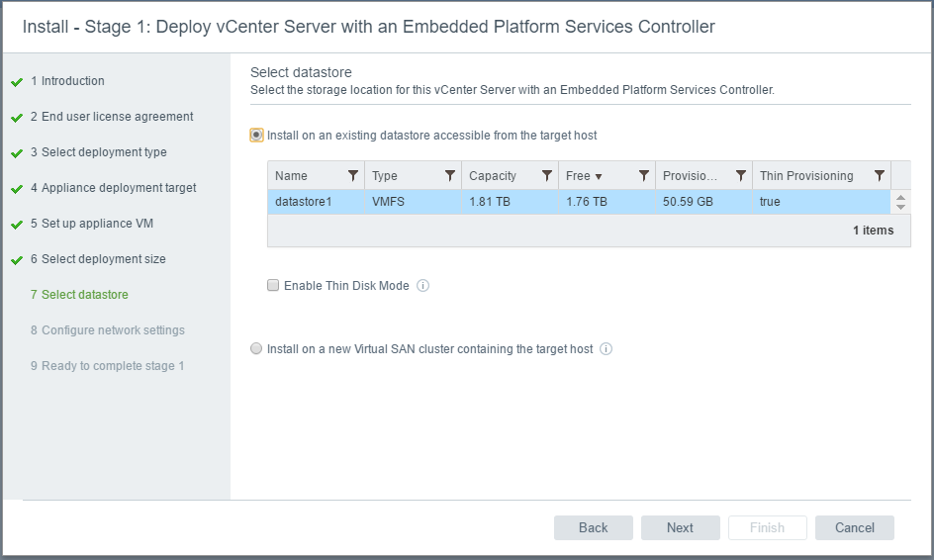The width and height of the screenshot is (934, 560).
Task: Sort by the Capacity column header
Action: click(492, 176)
